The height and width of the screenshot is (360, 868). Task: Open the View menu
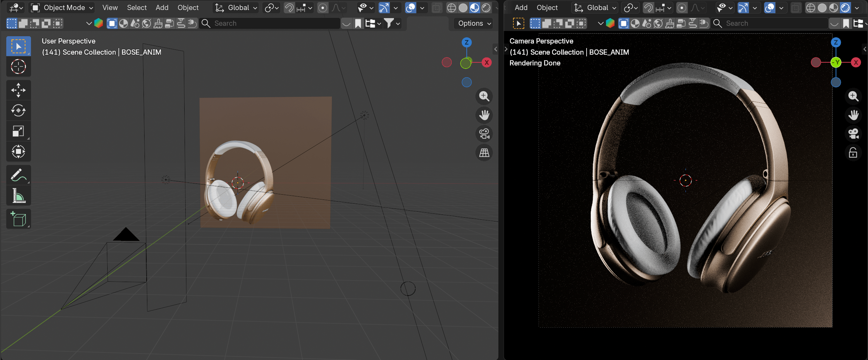pos(110,8)
